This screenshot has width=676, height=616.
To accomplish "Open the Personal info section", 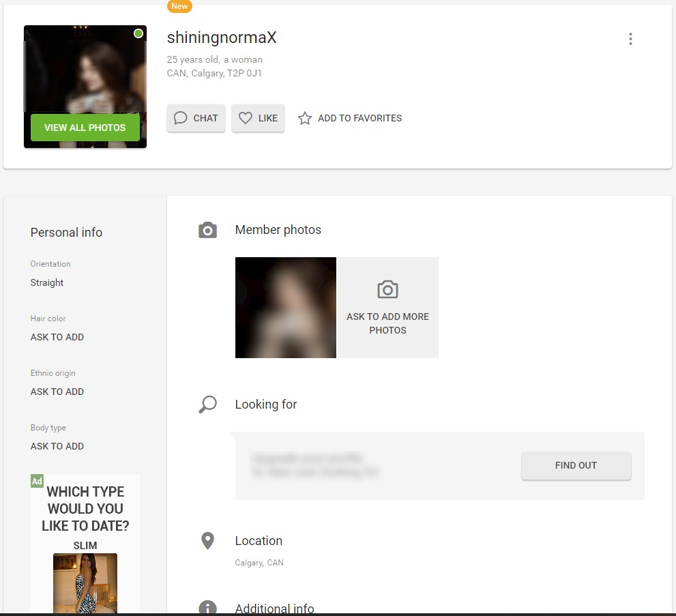I will pyautogui.click(x=65, y=233).
